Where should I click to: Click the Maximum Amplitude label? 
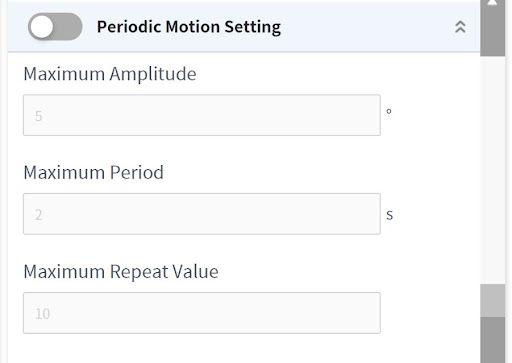coord(110,74)
